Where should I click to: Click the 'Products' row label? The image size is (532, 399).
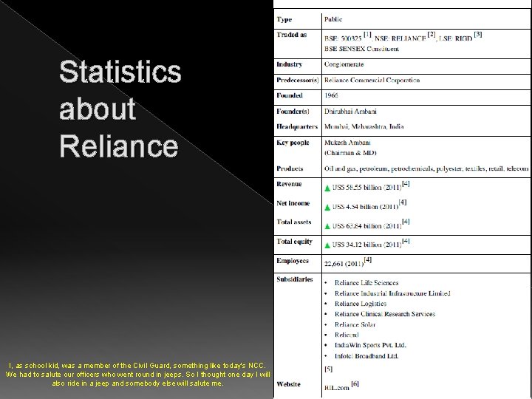tap(290, 168)
